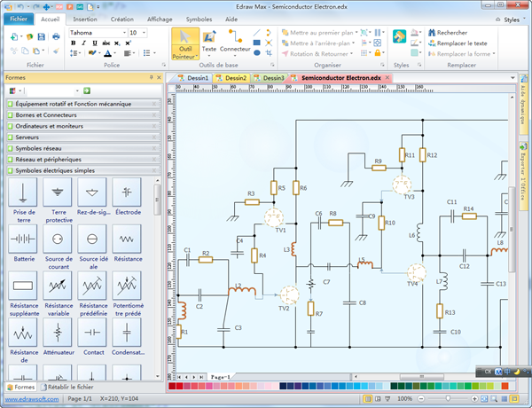Open the font size dropdown
The width and height of the screenshot is (532, 408).
145,33
